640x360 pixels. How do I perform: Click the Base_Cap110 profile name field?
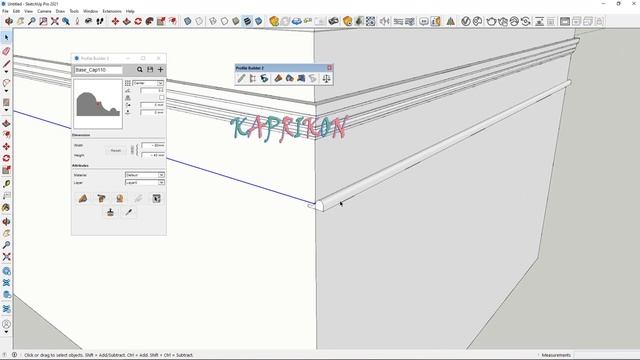coord(98,70)
